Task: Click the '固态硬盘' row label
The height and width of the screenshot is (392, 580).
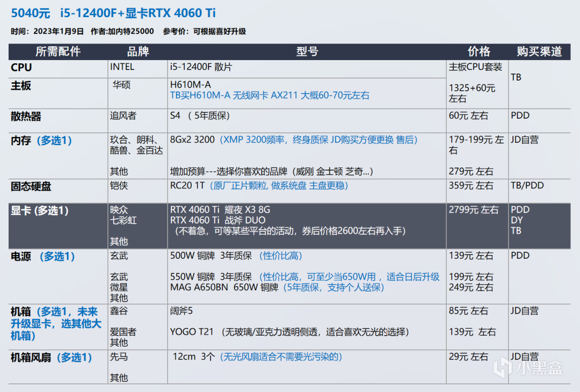Action: 31,186
